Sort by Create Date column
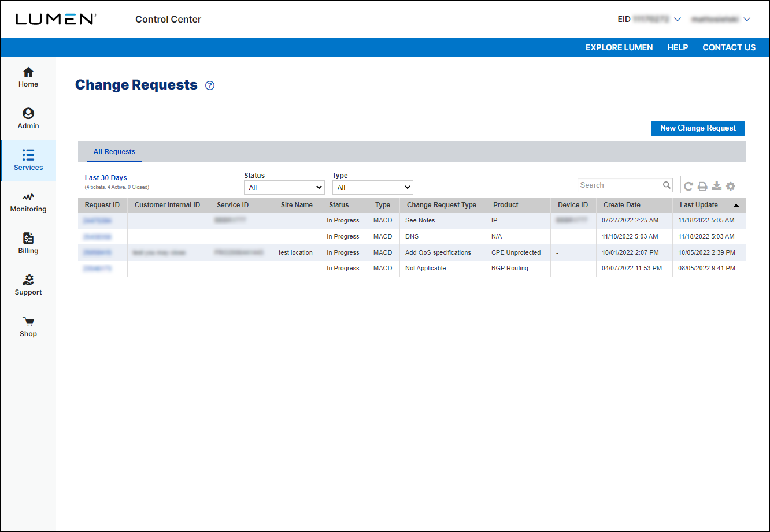Image resolution: width=770 pixels, height=532 pixels. (622, 205)
